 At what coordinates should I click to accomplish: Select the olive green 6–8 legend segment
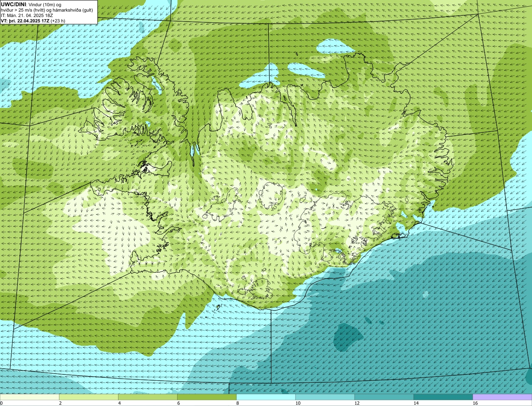pyautogui.click(x=207, y=397)
